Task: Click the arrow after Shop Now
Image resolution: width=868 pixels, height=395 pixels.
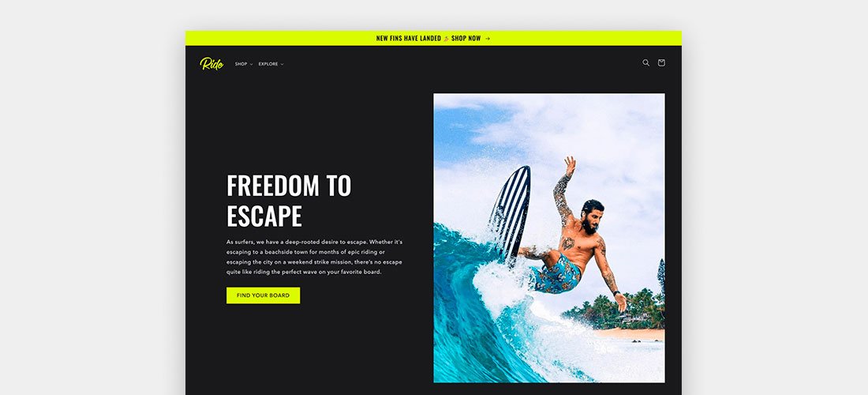Action: (488, 38)
